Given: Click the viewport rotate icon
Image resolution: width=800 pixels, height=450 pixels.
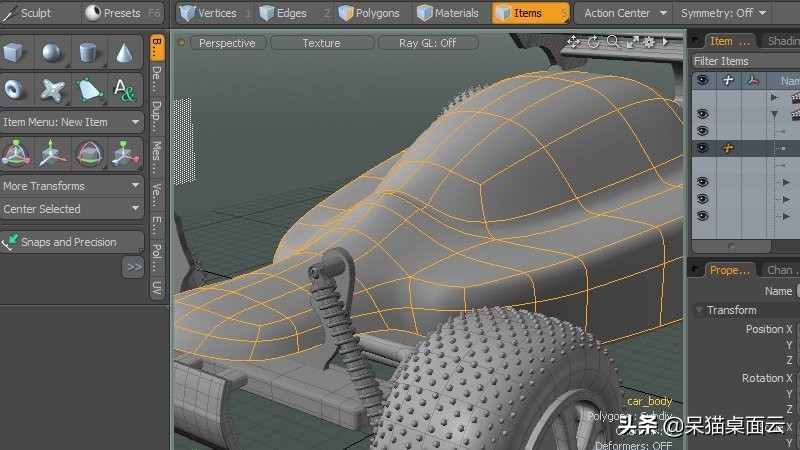Looking at the screenshot, I should point(593,42).
